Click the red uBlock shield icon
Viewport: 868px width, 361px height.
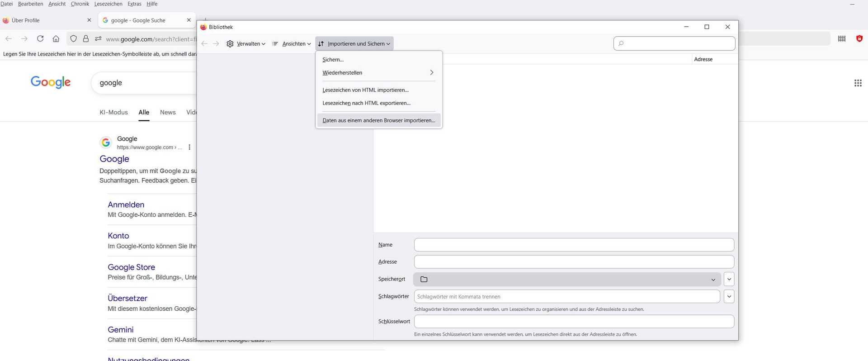(859, 39)
